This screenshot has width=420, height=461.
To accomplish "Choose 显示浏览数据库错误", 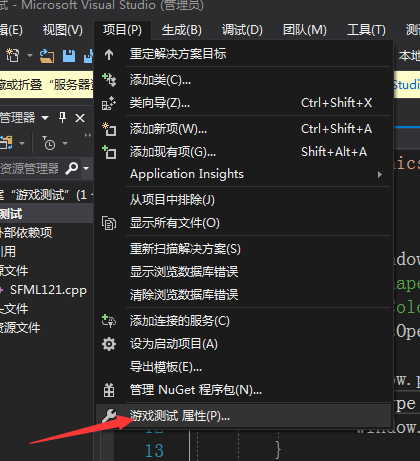I will pyautogui.click(x=243, y=272).
